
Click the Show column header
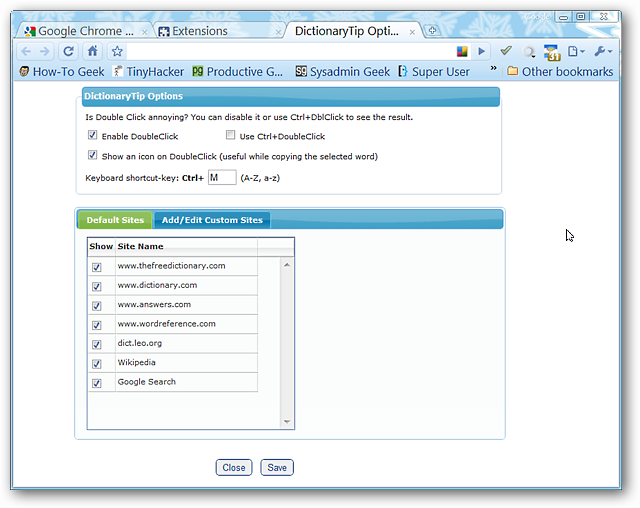pyautogui.click(x=101, y=246)
